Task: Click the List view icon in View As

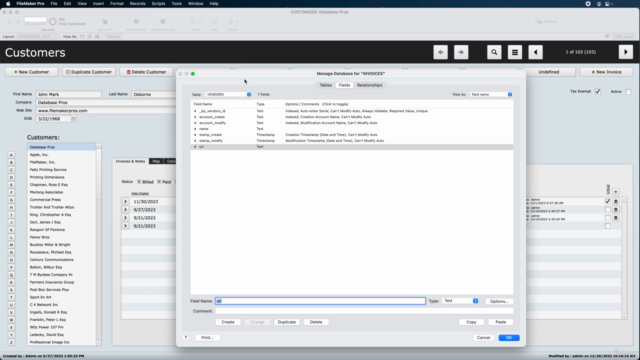Action: (x=89, y=37)
